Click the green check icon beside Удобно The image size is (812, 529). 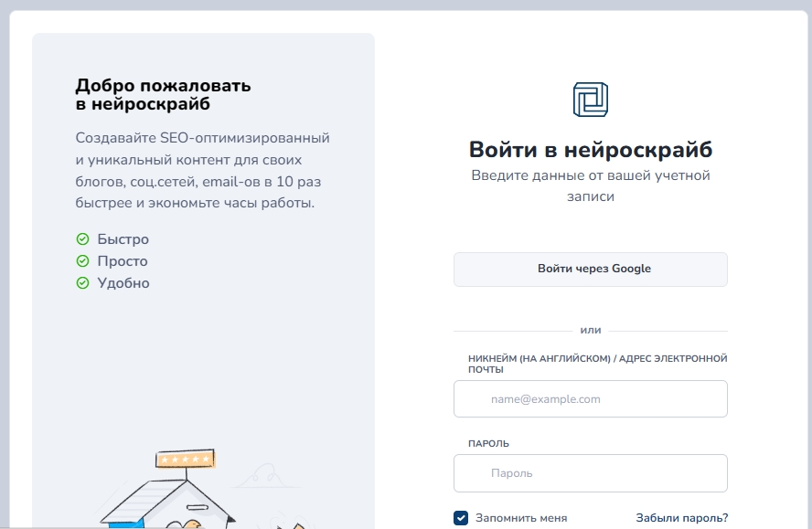click(83, 283)
